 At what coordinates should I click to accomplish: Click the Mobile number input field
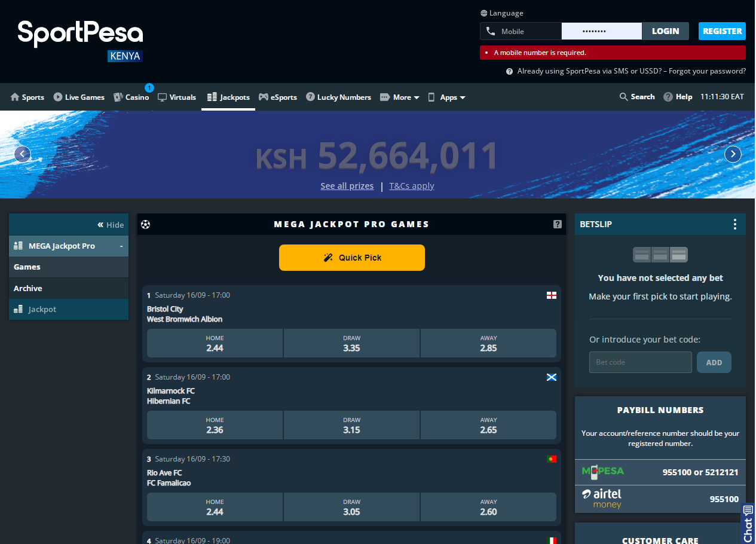(521, 31)
